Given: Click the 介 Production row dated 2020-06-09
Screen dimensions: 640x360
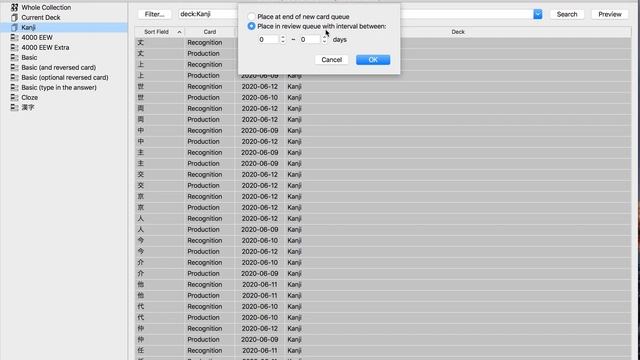Looking at the screenshot, I should pyautogui.click(x=383, y=273).
